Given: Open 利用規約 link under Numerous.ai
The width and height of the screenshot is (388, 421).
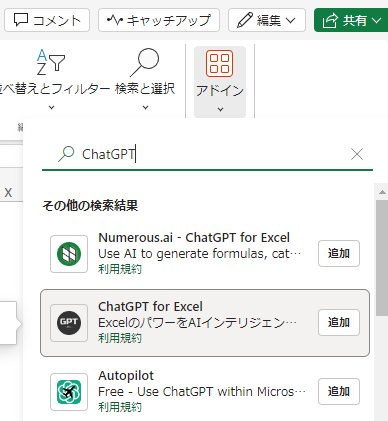Looking at the screenshot, I should pyautogui.click(x=120, y=269).
